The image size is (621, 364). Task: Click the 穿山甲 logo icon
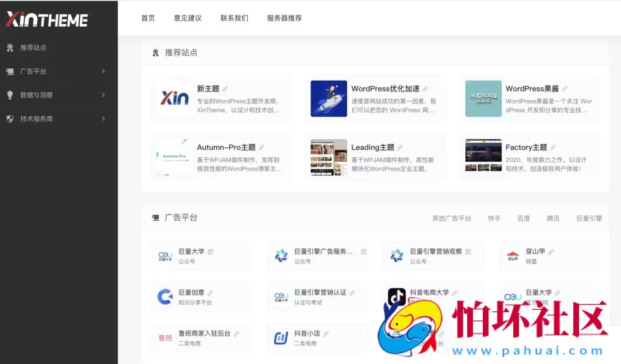[512, 256]
